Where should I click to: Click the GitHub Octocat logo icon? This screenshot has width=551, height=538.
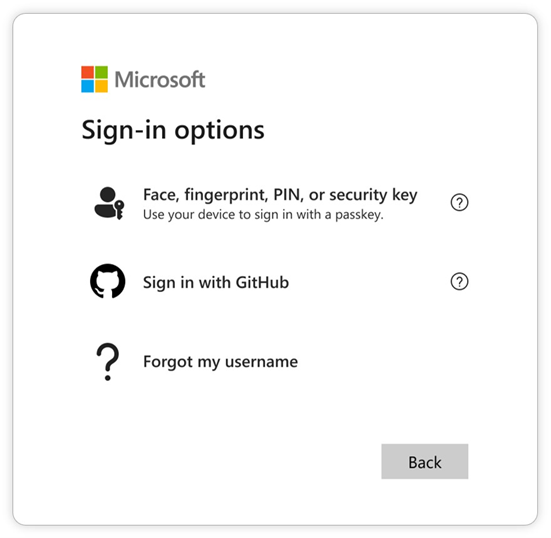(108, 281)
